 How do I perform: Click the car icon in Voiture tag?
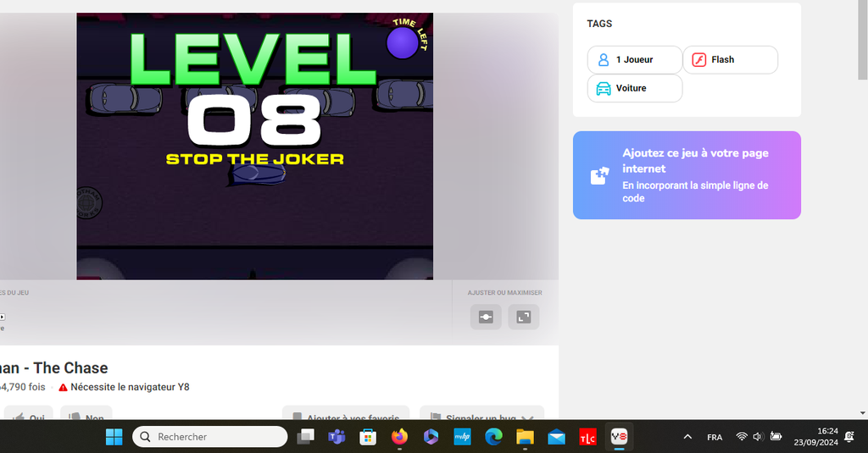pyautogui.click(x=604, y=89)
